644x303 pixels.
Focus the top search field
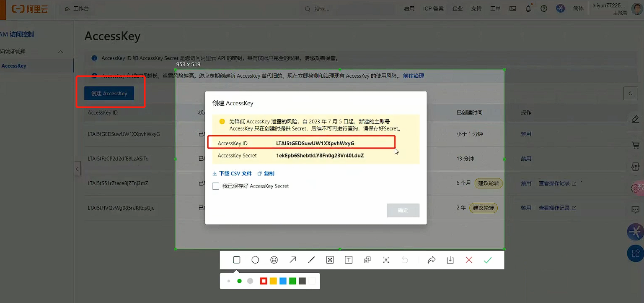pos(350,9)
